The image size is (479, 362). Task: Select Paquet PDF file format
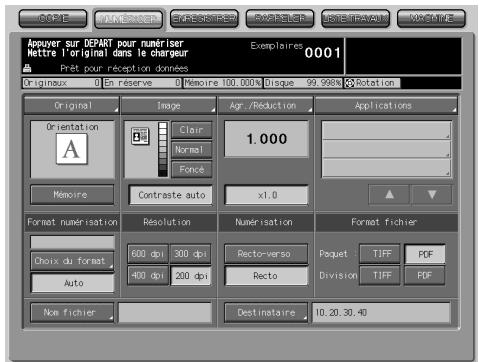click(x=425, y=254)
